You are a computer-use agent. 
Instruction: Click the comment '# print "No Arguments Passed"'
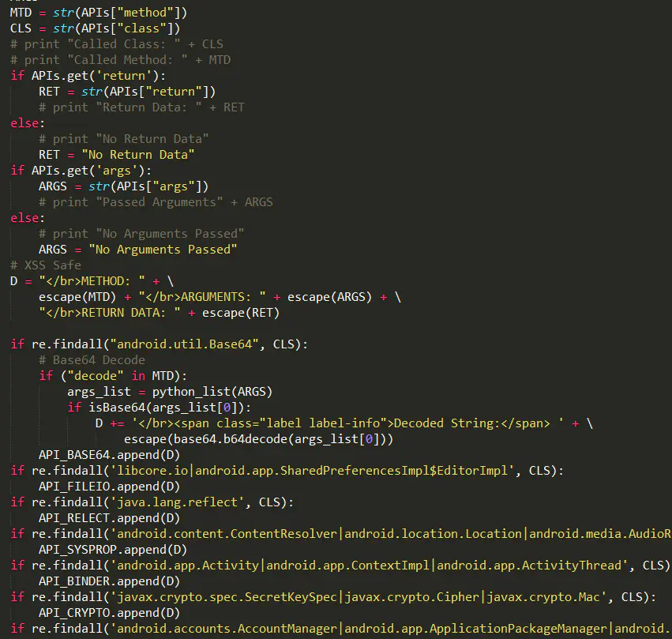141,234
